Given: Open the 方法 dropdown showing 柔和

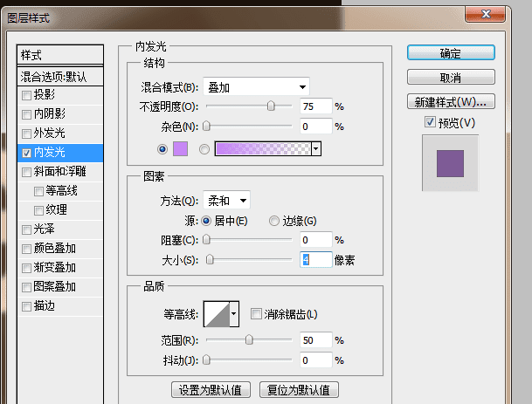Looking at the screenshot, I should coord(226,201).
